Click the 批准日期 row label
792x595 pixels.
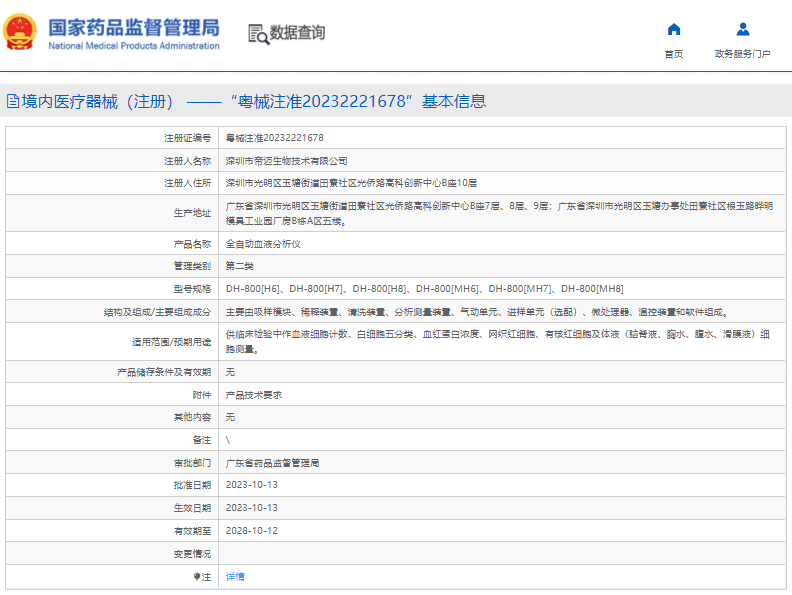[192, 485]
